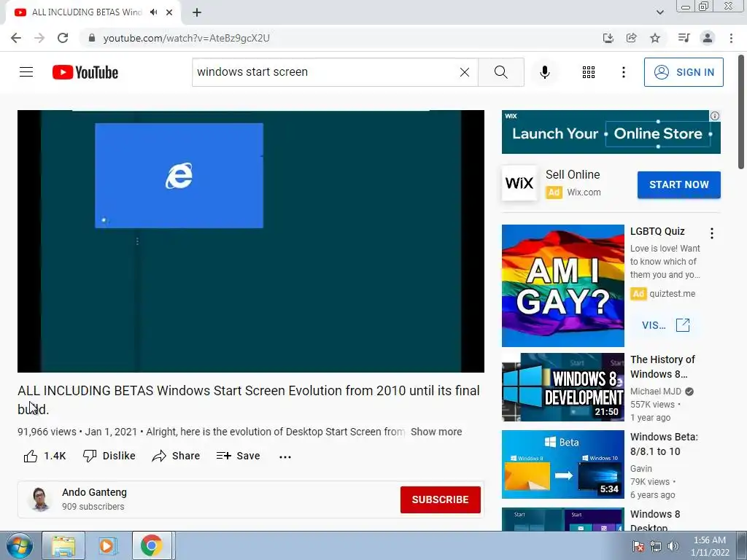Click the SIGN IN button

click(684, 72)
